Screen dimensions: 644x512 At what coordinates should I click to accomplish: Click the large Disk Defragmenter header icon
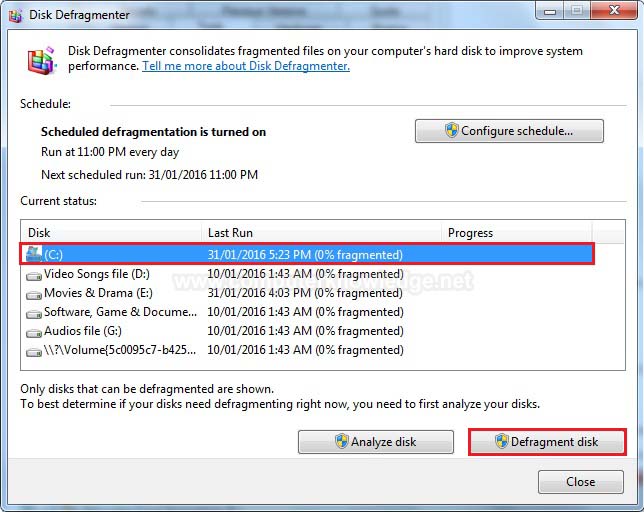(41, 60)
